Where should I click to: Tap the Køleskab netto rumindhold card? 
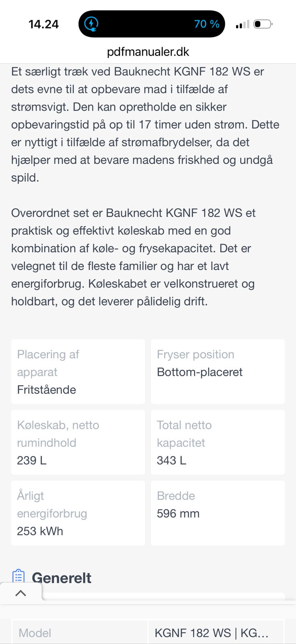click(78, 442)
